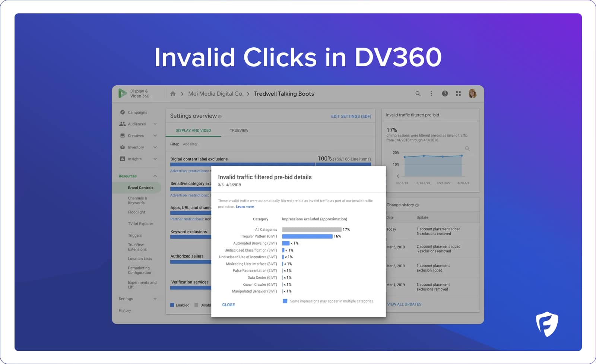The width and height of the screenshot is (596, 364).
Task: Switch to the TrueView tab
Action: [239, 131]
